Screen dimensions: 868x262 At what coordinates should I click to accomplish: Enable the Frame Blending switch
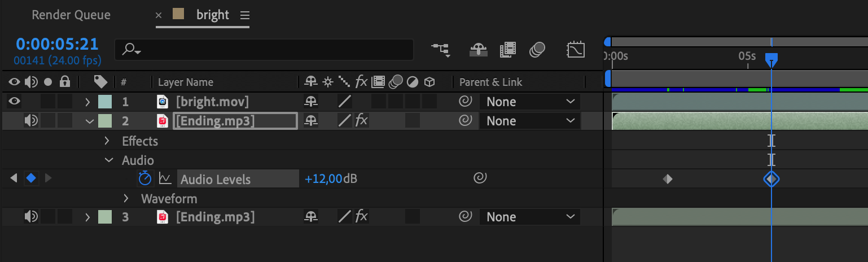click(x=508, y=50)
